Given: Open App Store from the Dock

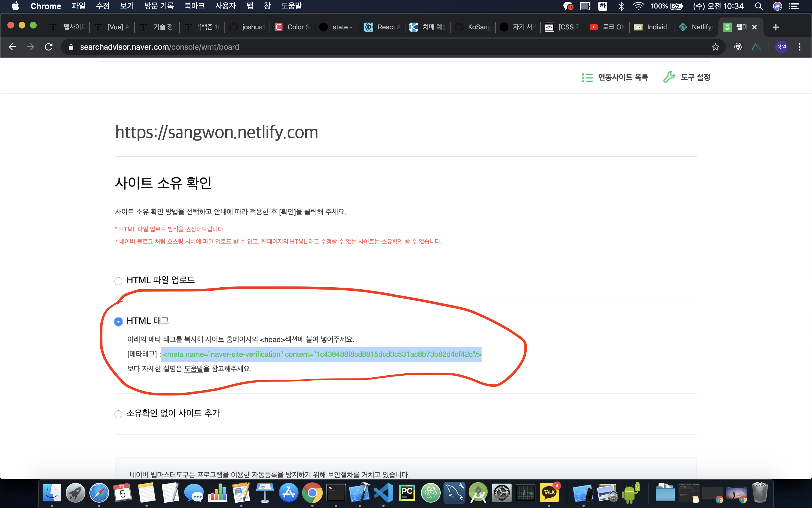Looking at the screenshot, I should coord(288,493).
